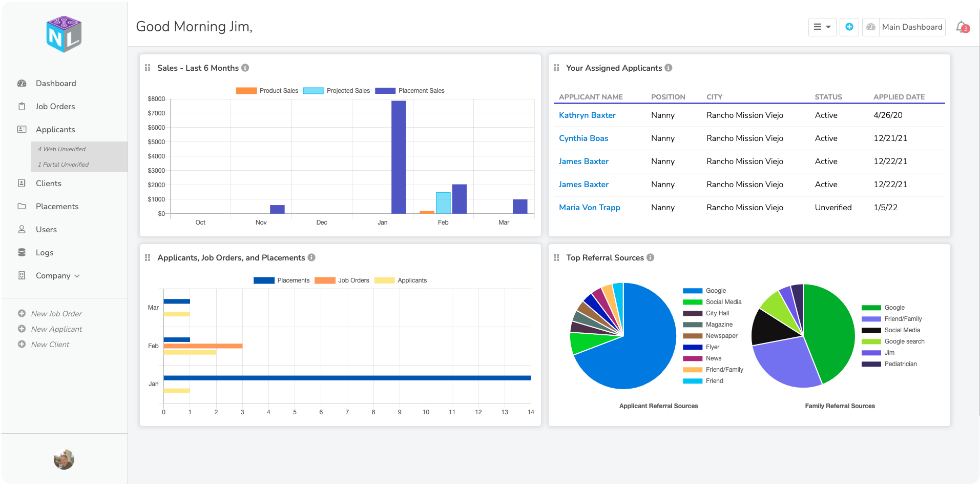Click the blue plus add icon

pyautogui.click(x=849, y=27)
